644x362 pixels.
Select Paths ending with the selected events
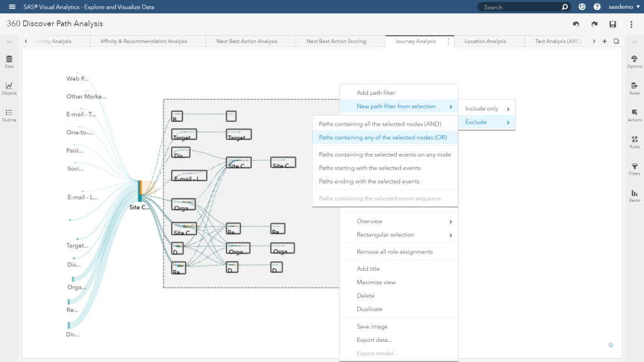tap(385, 182)
